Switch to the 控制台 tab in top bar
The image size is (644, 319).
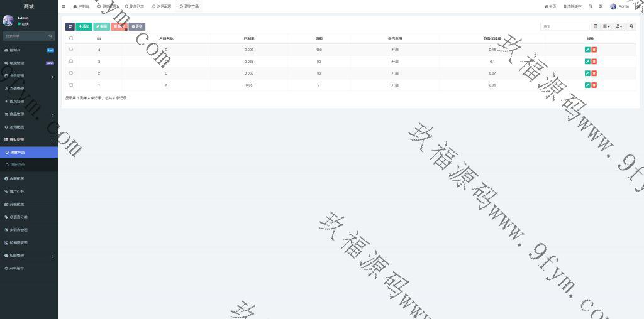pyautogui.click(x=81, y=6)
